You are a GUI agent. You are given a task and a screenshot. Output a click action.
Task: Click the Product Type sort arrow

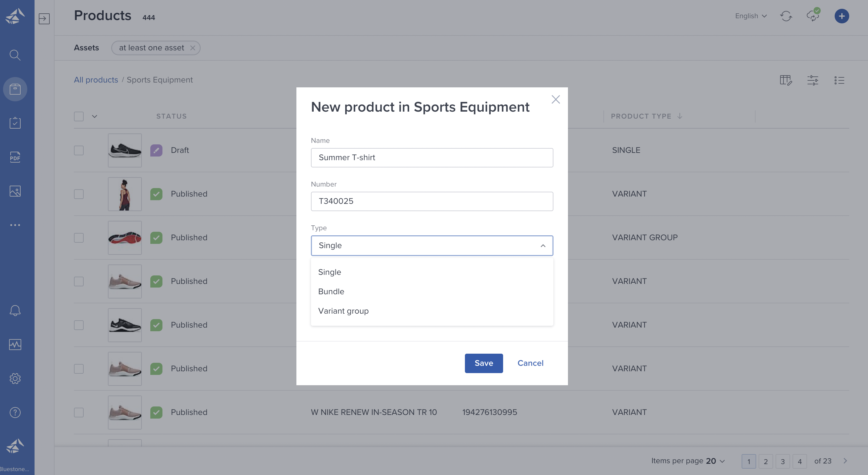click(x=680, y=116)
